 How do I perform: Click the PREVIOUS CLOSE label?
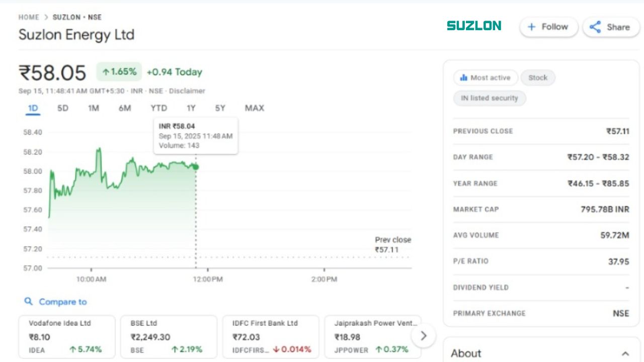482,131
